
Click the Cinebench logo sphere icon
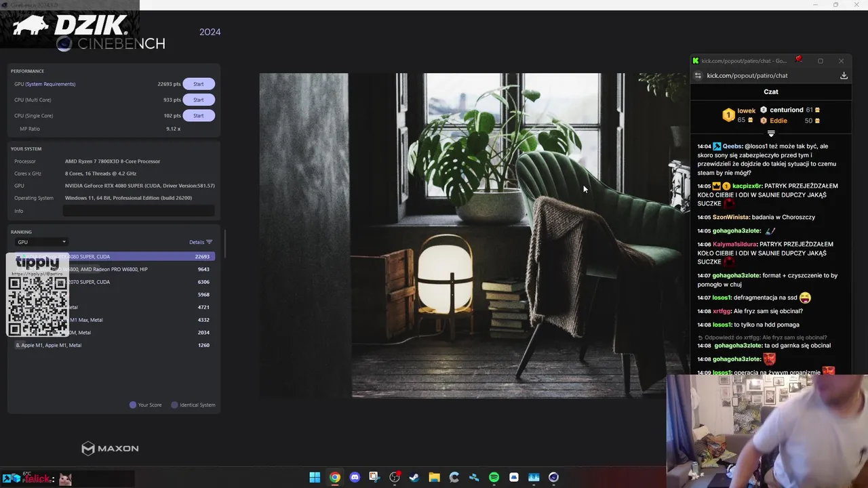(64, 45)
